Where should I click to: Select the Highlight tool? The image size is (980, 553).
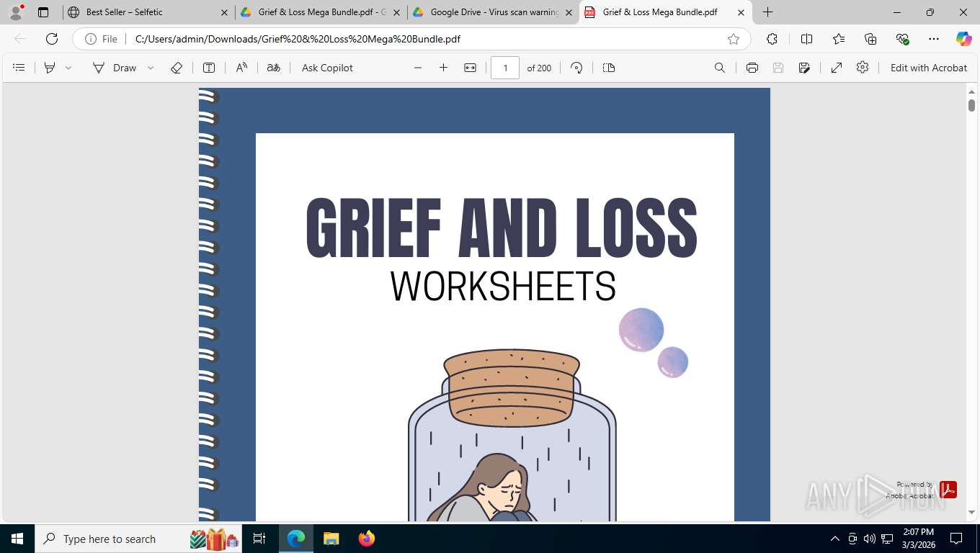[50, 68]
